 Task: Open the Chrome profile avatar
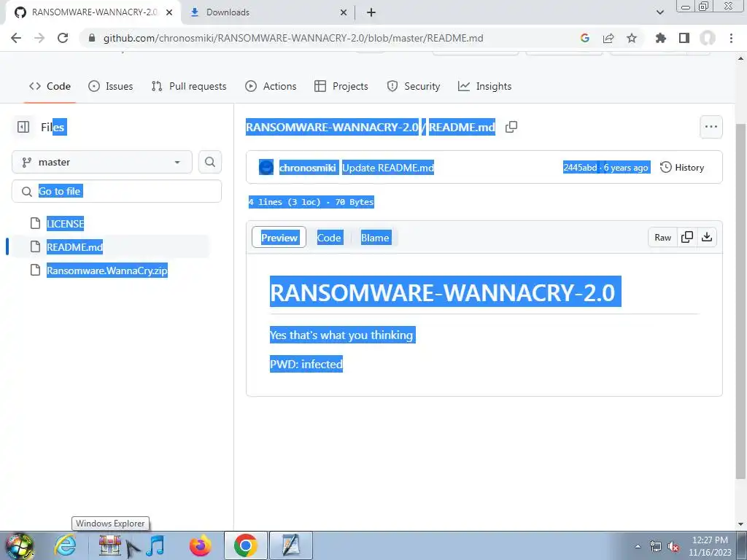(708, 38)
